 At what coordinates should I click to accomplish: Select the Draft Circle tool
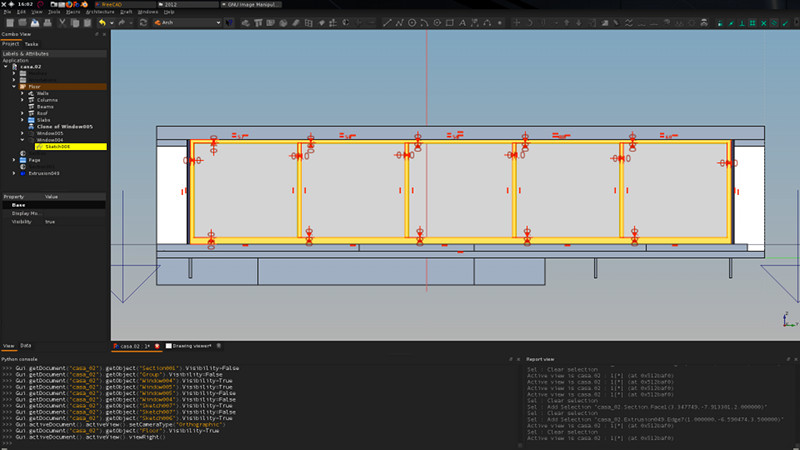click(x=412, y=22)
